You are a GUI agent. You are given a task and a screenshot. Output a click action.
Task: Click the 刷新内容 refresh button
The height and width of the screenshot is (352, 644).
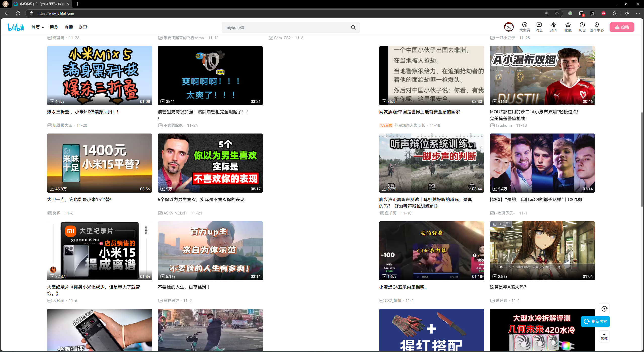(595, 321)
